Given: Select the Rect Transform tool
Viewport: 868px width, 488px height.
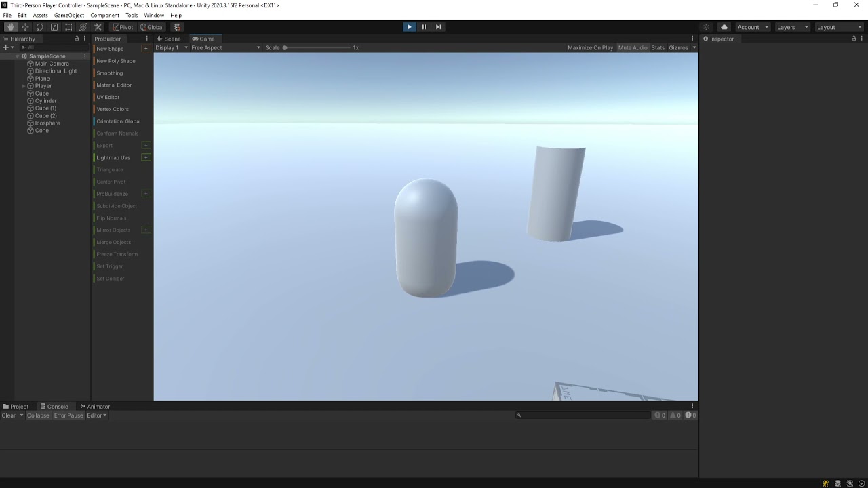Looking at the screenshot, I should pyautogui.click(x=68, y=26).
